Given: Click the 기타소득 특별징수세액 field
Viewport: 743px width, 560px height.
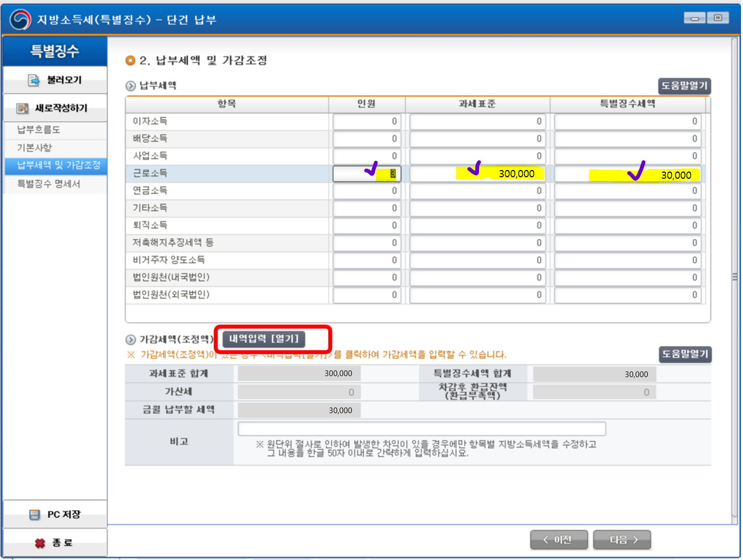Looking at the screenshot, I should 628,209.
